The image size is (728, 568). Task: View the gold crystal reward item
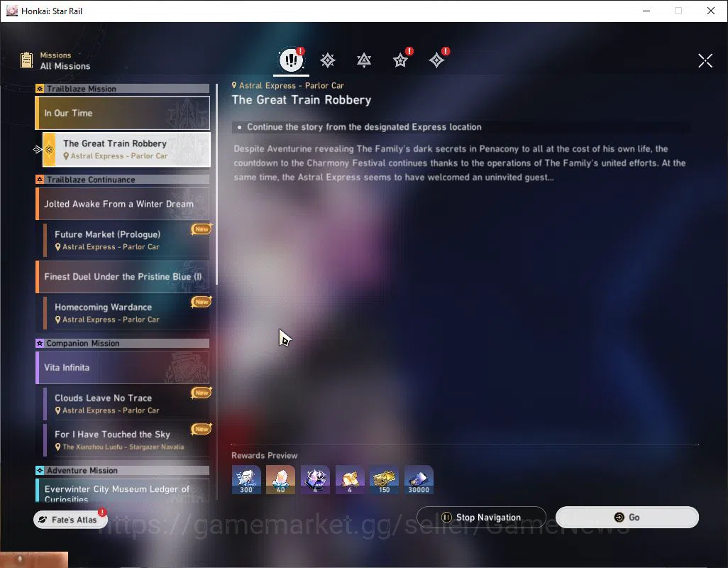pos(350,480)
